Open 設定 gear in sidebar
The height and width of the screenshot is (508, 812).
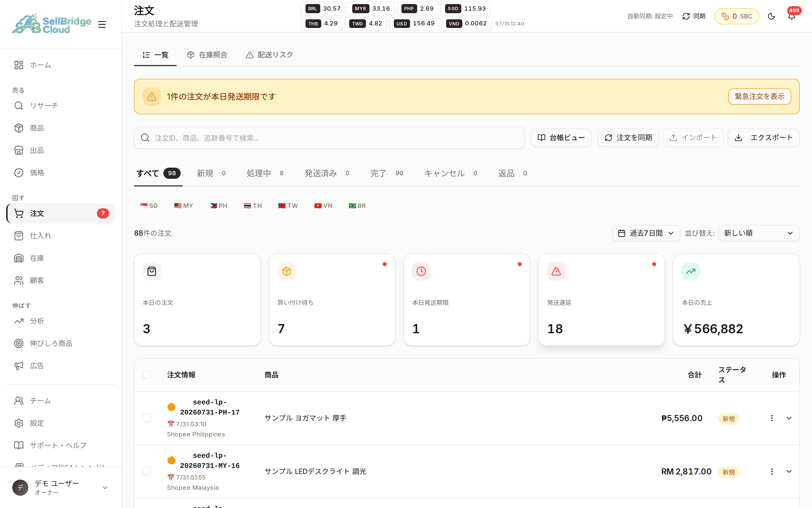coord(61,423)
